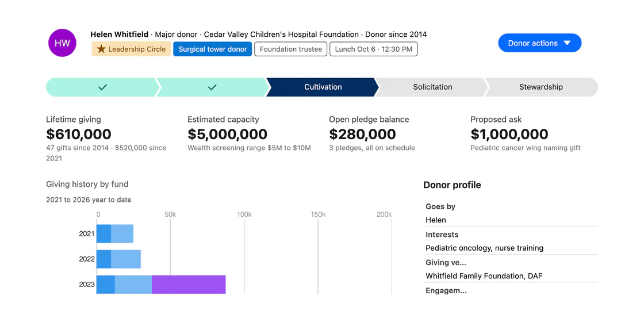The height and width of the screenshot is (322, 644).
Task: Click the $5,000,000 estimated capacity value
Action: (228, 134)
